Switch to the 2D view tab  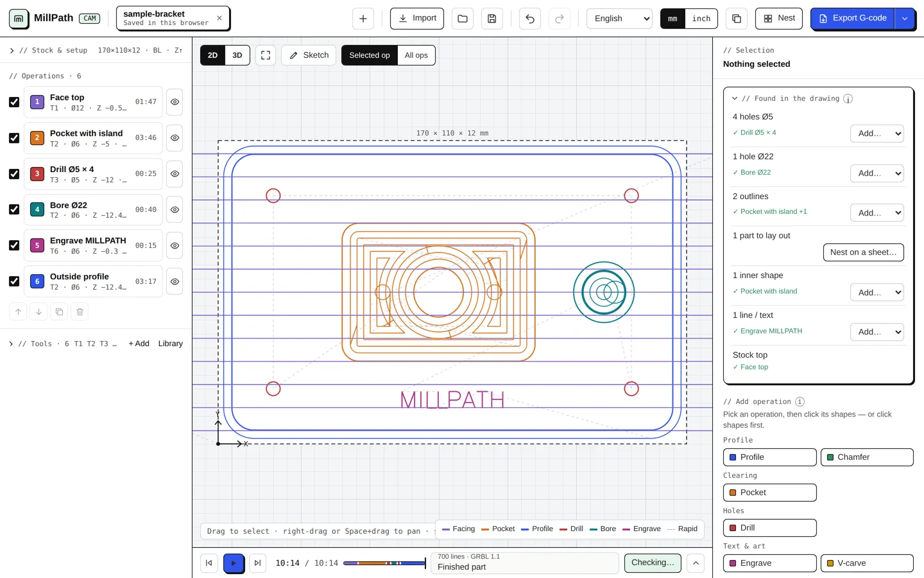pos(212,55)
